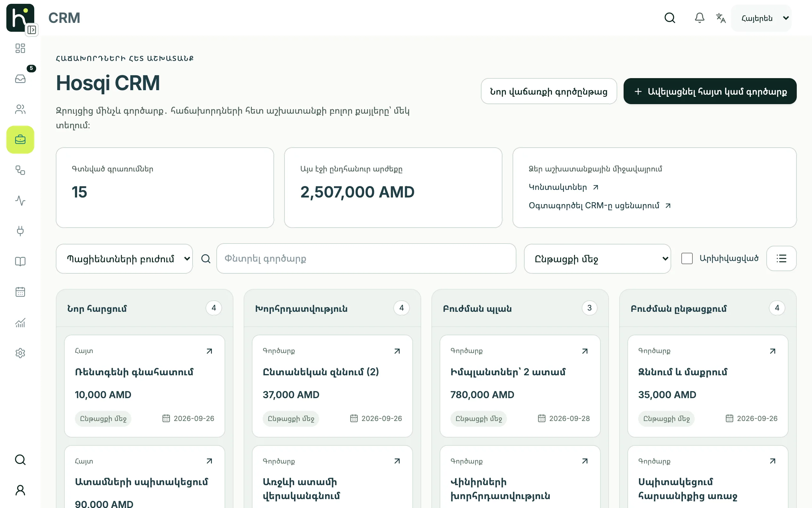Open Իմպլանտներ՝ 2 ատամ card arrow icon

(x=585, y=351)
